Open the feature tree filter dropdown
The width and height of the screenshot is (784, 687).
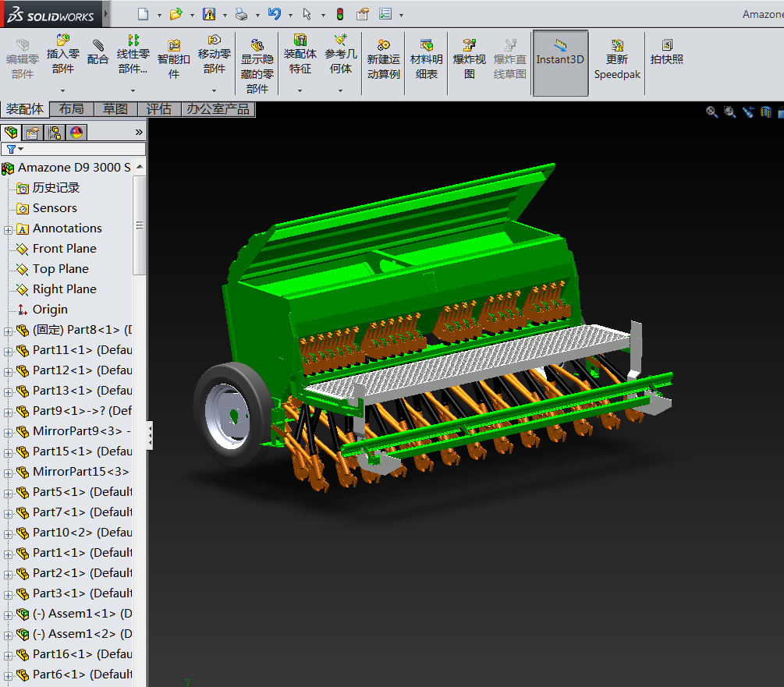pyautogui.click(x=15, y=149)
